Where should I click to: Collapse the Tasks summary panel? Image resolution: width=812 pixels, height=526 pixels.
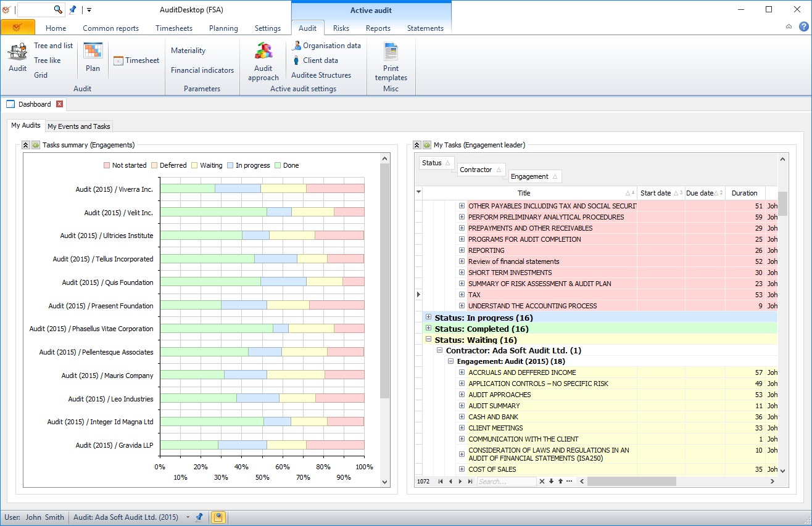click(26, 145)
